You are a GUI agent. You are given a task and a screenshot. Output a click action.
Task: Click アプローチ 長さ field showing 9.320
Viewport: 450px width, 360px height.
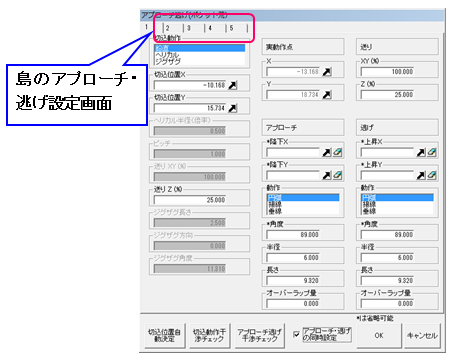click(x=293, y=281)
